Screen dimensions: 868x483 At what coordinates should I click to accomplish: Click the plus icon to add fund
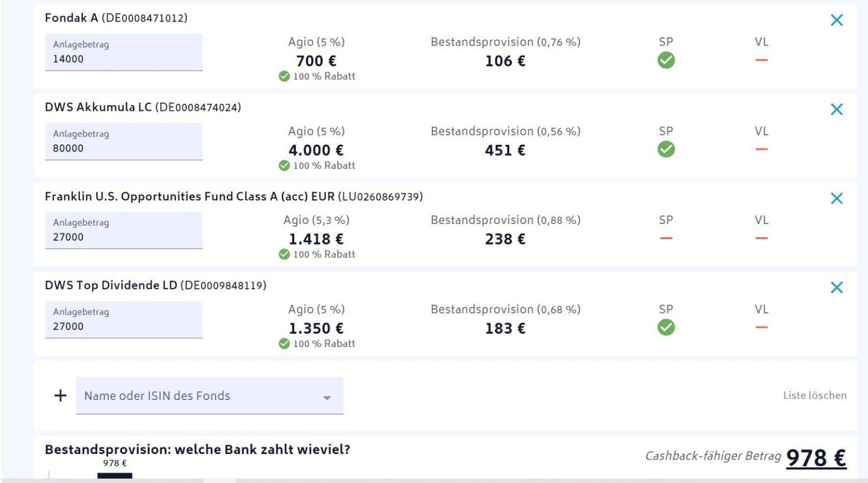pos(60,396)
